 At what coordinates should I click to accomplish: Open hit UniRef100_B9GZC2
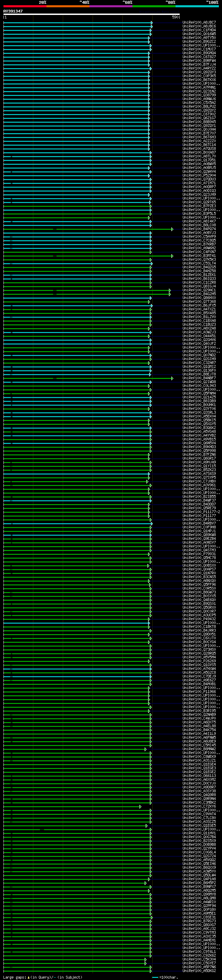coord(199,41)
